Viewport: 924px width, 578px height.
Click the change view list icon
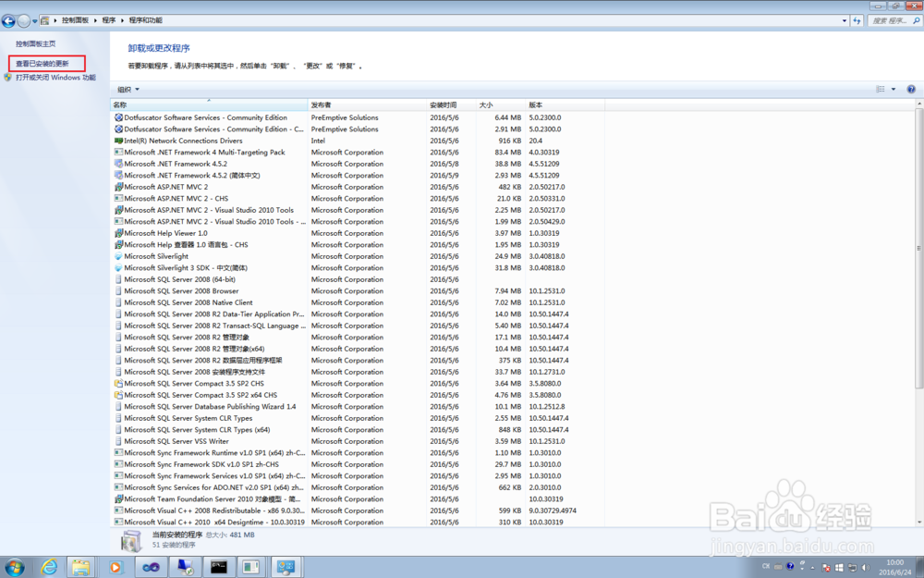point(881,89)
